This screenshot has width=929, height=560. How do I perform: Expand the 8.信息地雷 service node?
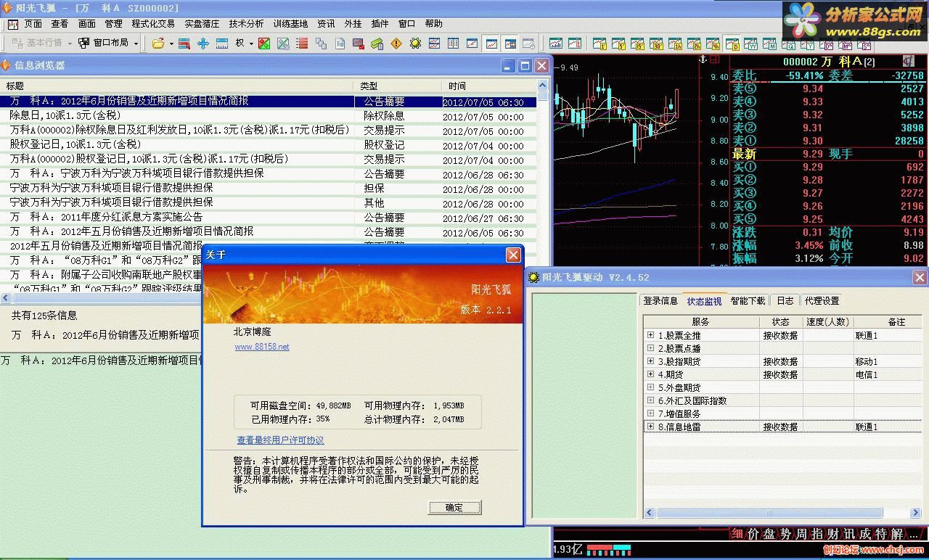(x=650, y=427)
